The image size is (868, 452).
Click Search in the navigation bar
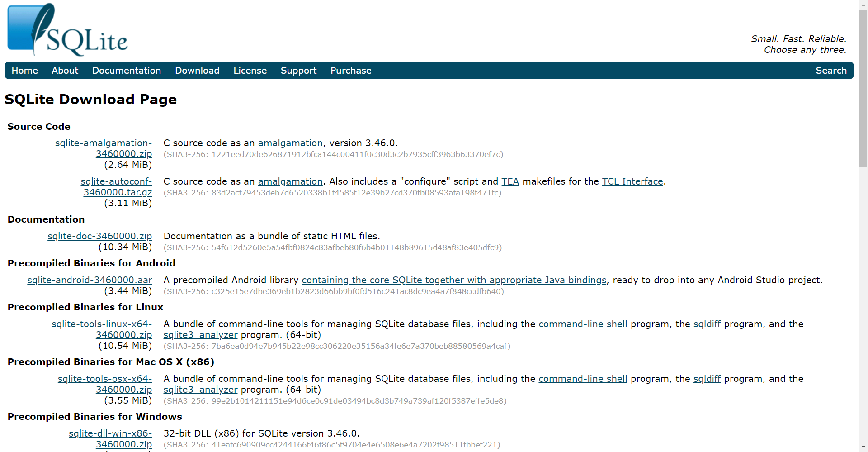click(x=831, y=71)
